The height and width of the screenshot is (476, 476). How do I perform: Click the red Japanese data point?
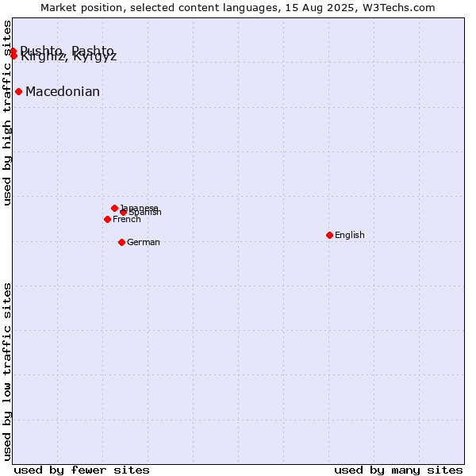pos(114,208)
